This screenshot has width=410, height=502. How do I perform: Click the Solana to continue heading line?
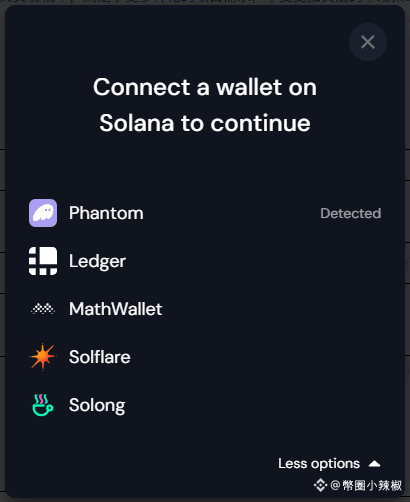[x=205, y=123]
